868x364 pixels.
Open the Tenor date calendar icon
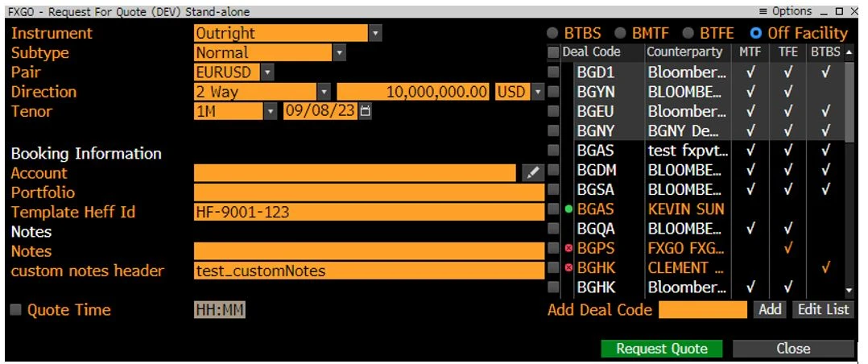366,111
